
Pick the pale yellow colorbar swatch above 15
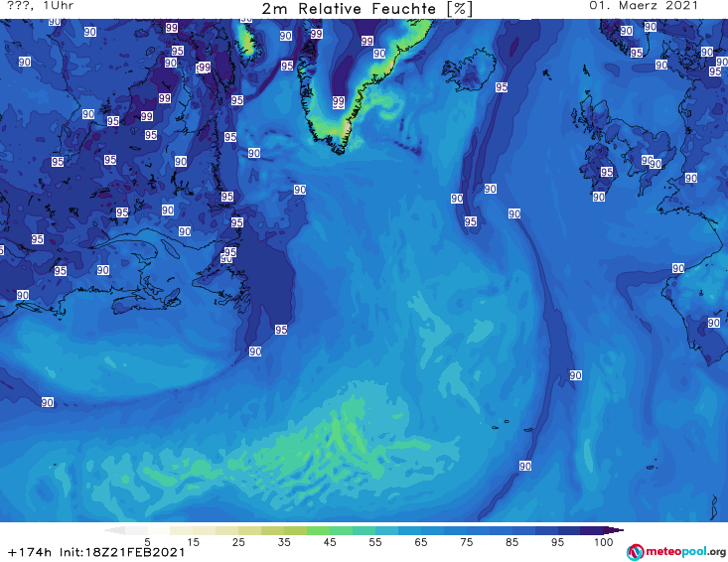pyautogui.click(x=182, y=530)
